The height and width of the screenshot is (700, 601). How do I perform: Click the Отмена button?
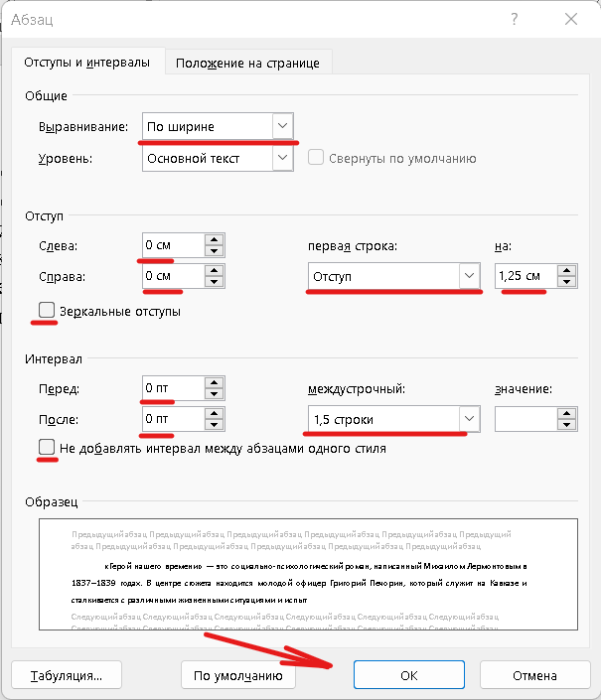pos(534,675)
